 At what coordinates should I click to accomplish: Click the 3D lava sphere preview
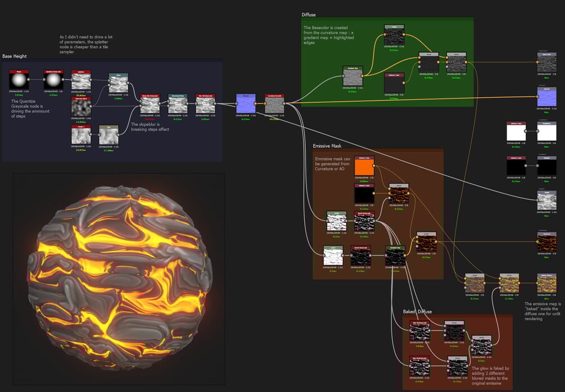coord(120,277)
